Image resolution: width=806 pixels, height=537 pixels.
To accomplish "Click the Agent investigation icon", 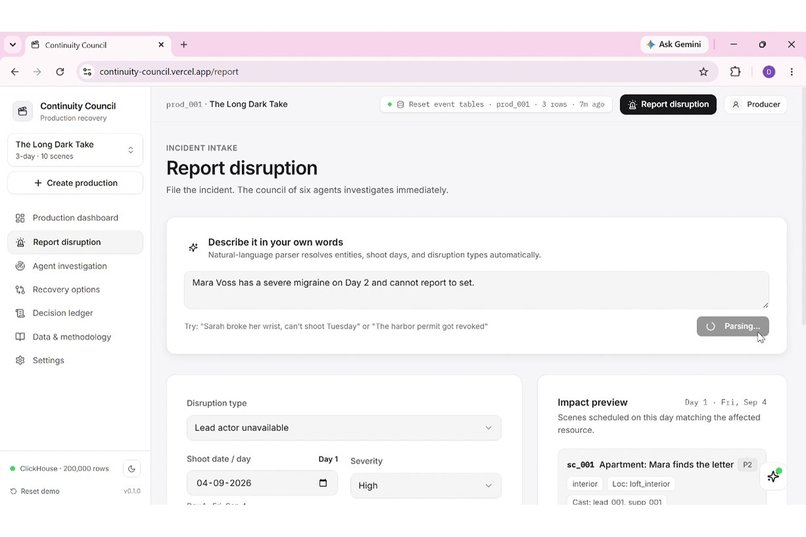I will 20,266.
